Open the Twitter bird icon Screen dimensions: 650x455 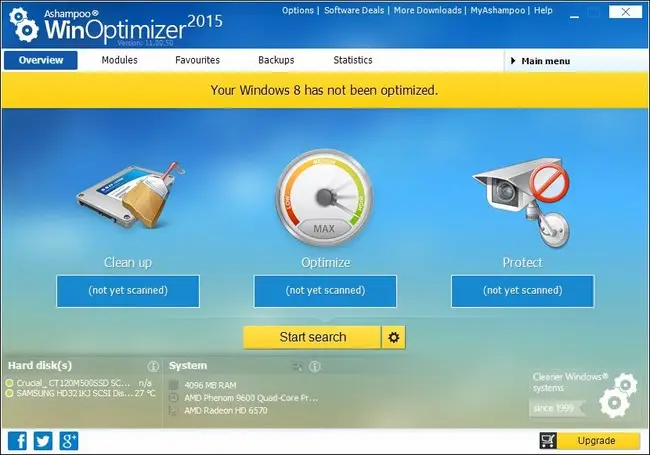[x=43, y=440]
